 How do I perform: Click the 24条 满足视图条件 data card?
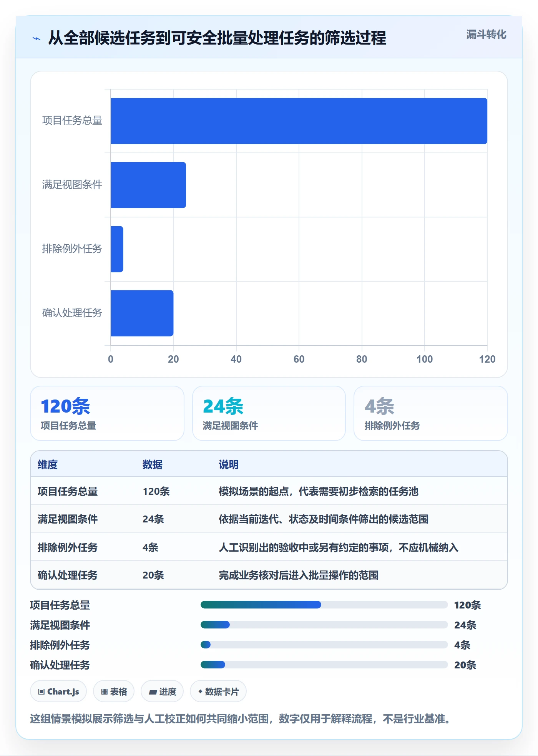coord(269,413)
